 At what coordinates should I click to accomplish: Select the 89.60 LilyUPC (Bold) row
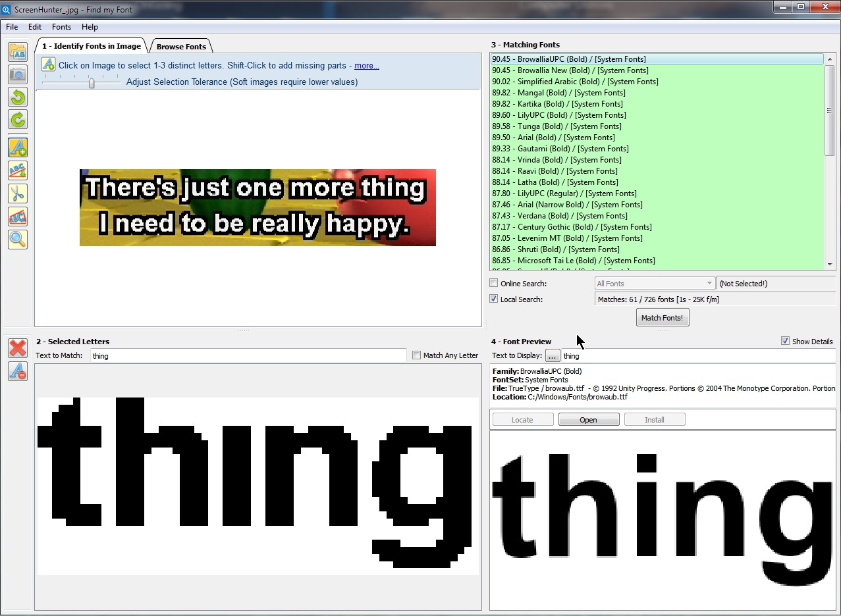pyautogui.click(x=657, y=115)
